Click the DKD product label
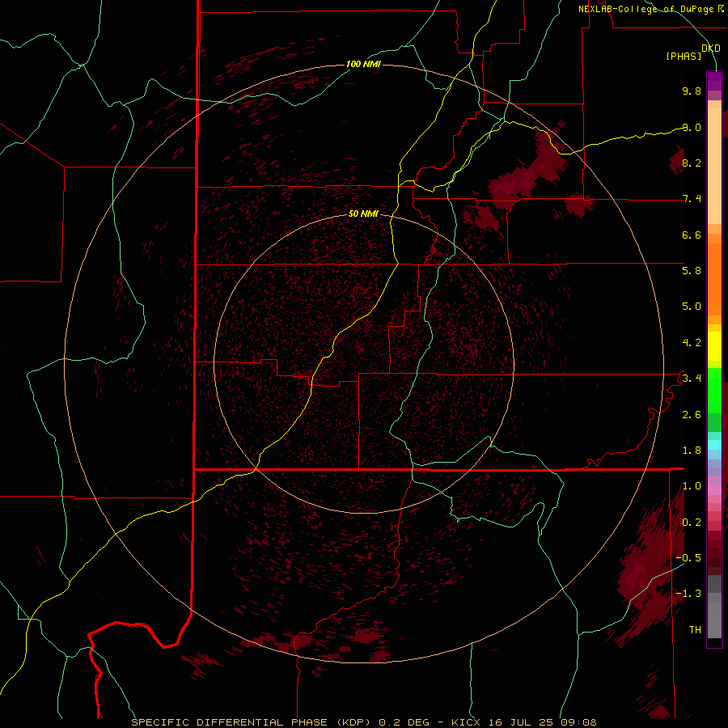728x728 pixels. [711, 49]
